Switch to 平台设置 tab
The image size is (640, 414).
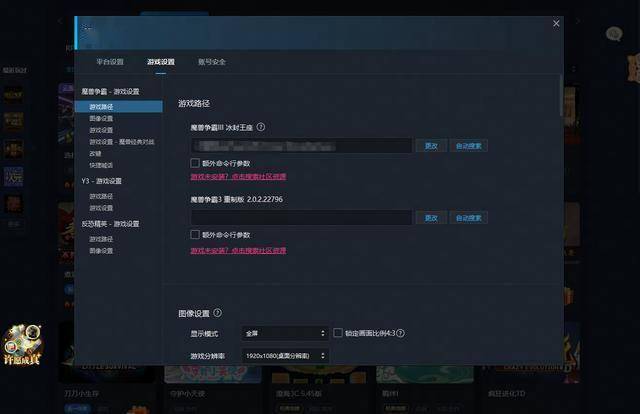110,62
